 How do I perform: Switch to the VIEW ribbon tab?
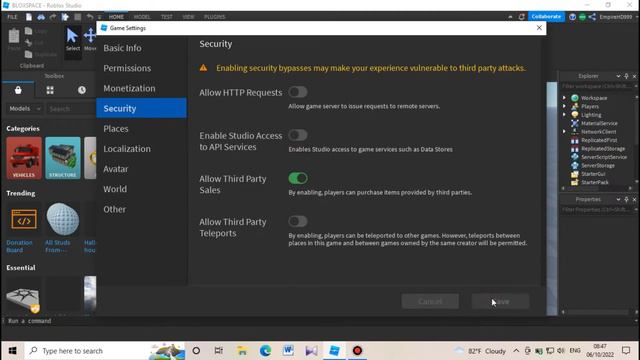tap(188, 17)
